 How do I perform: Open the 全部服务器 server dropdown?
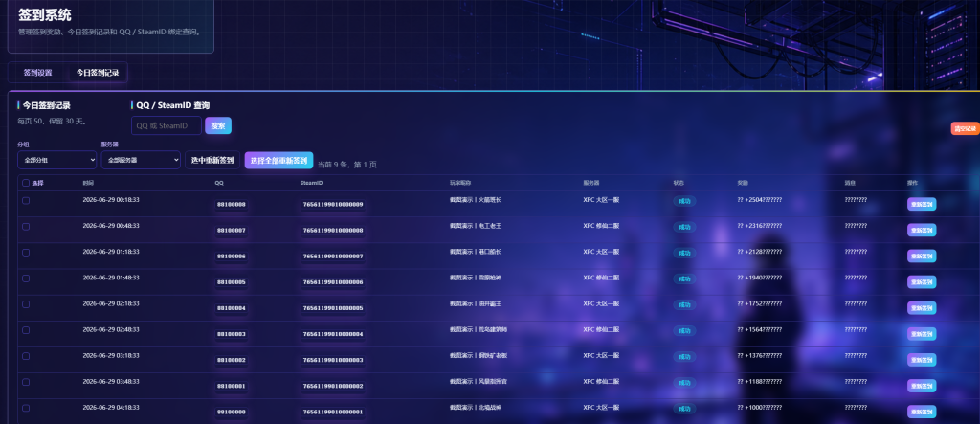click(x=141, y=160)
